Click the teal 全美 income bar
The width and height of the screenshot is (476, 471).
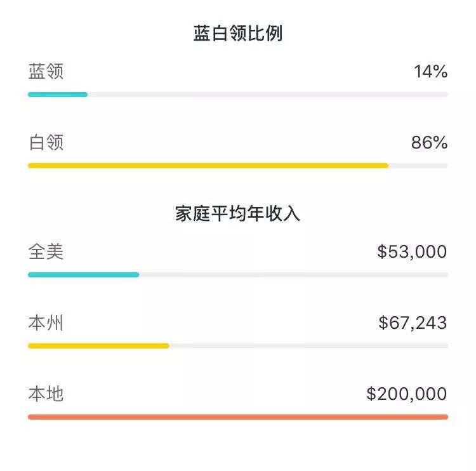84,275
